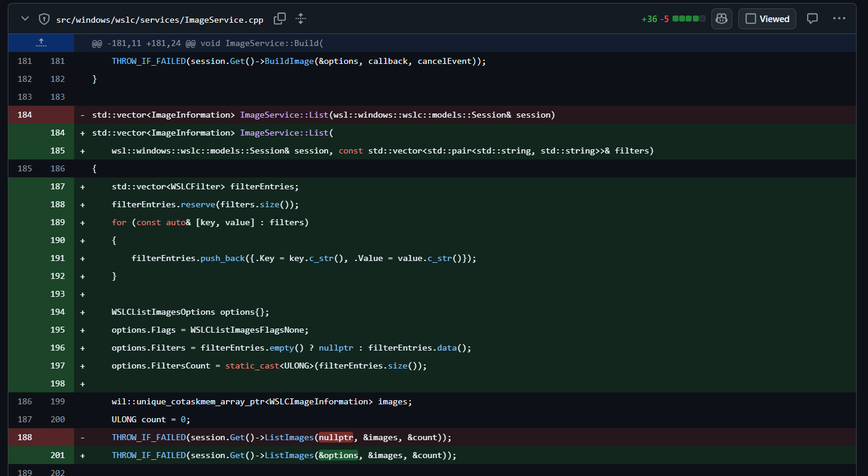Viewport: 868px width, 476px height.
Task: Click std::vector<WSLCFilter> filterEntries declaration
Action: 205,186
